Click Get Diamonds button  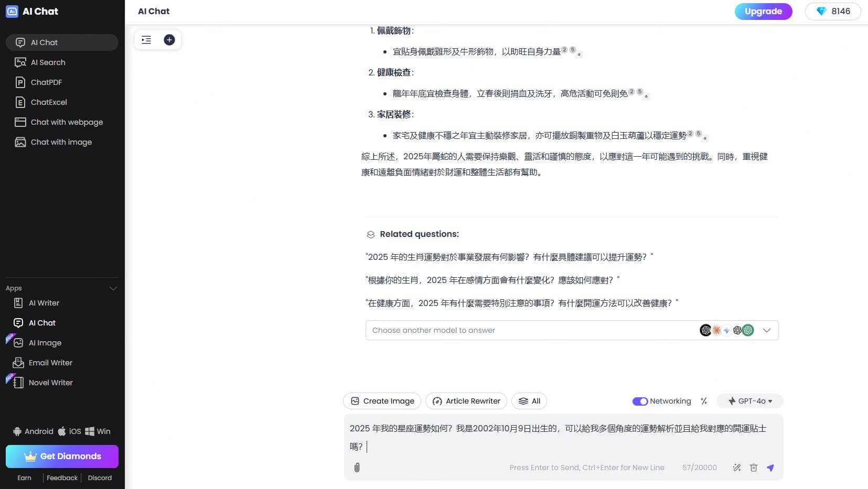[62, 457]
